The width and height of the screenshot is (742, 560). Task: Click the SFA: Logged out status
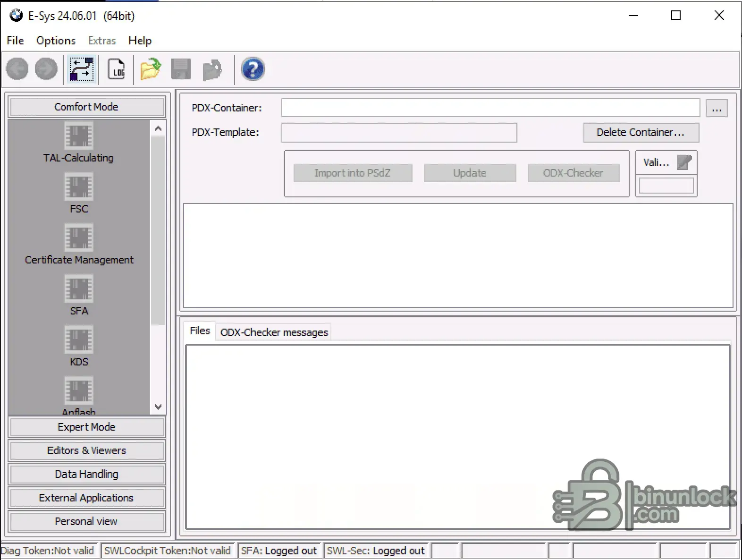click(x=279, y=551)
